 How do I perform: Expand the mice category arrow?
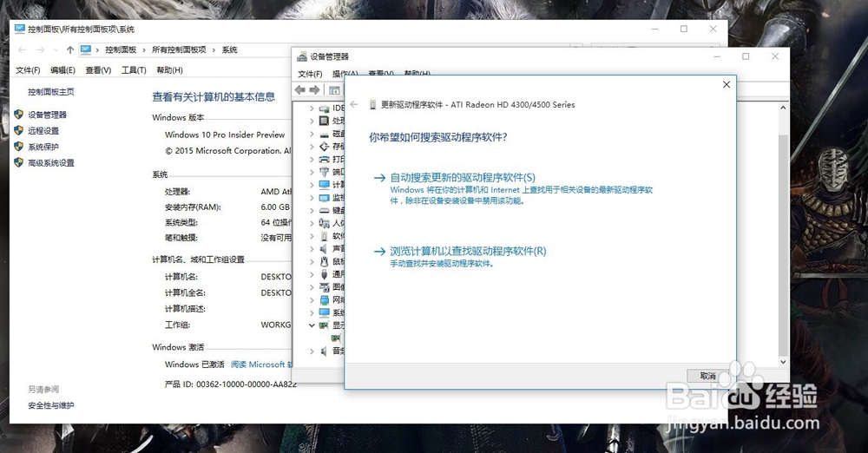tap(312, 261)
